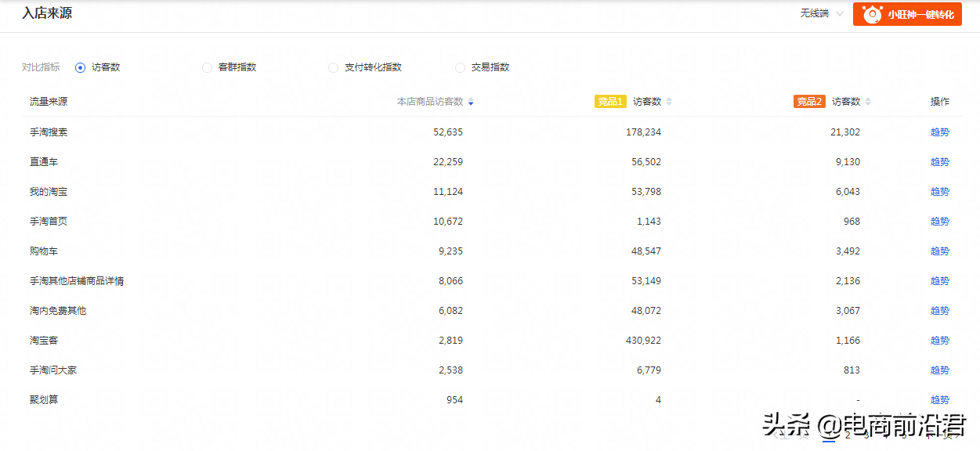
Task: Select the 交易指数 radio button
Action: tap(460, 67)
